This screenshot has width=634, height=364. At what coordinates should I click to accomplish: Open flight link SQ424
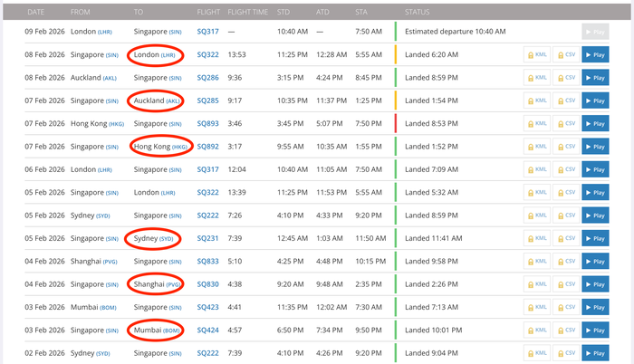[x=207, y=330]
